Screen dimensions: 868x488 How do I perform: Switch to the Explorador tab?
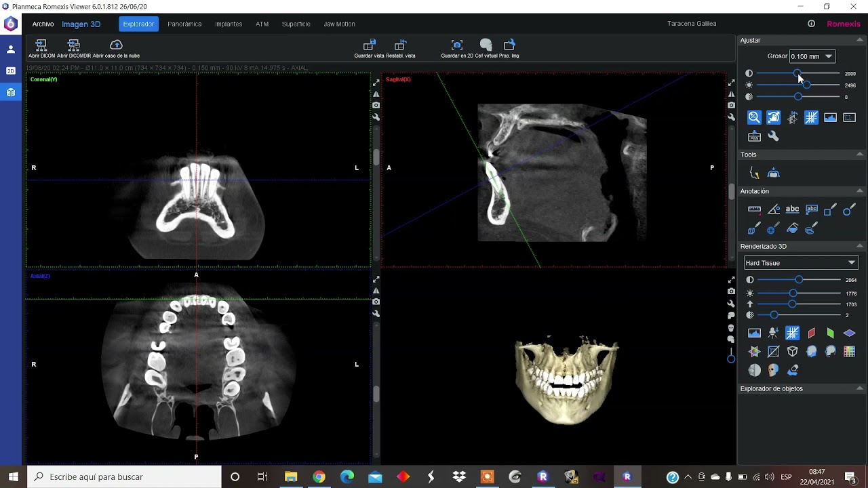138,24
